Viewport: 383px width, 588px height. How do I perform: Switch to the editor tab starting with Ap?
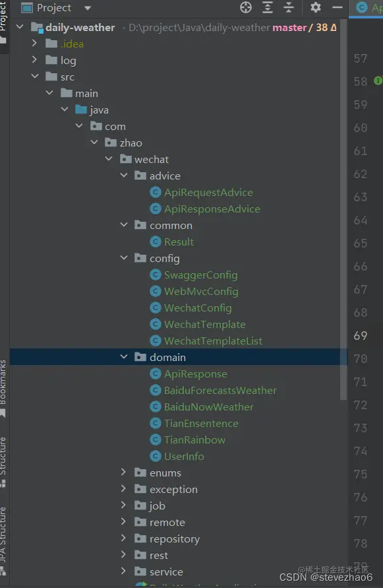[367, 9]
